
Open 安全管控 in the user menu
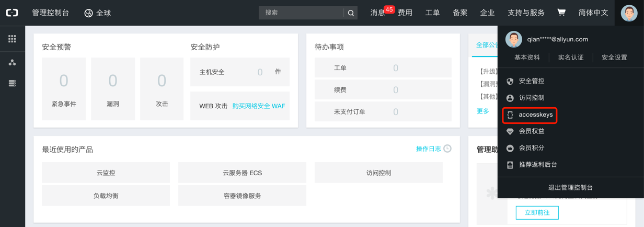(531, 81)
